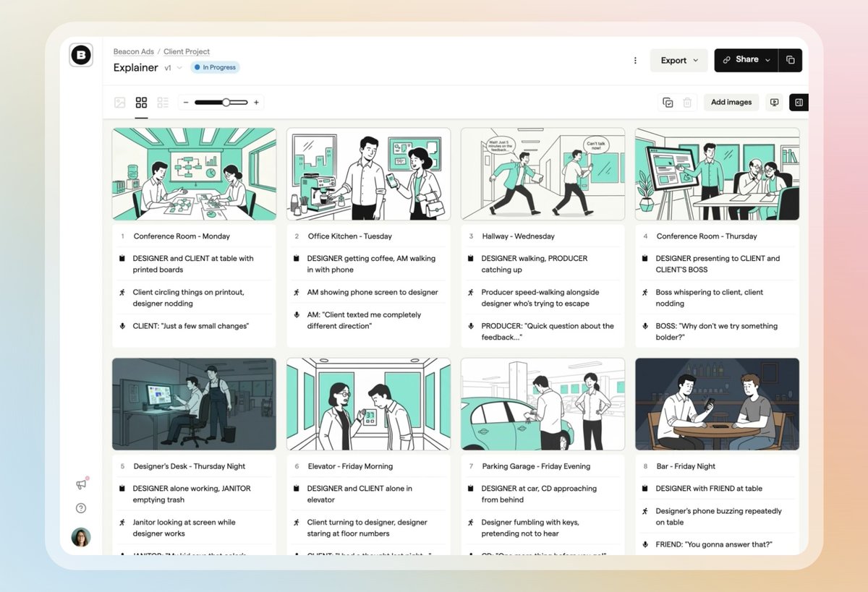Open the three-dot more options menu

pyautogui.click(x=635, y=61)
